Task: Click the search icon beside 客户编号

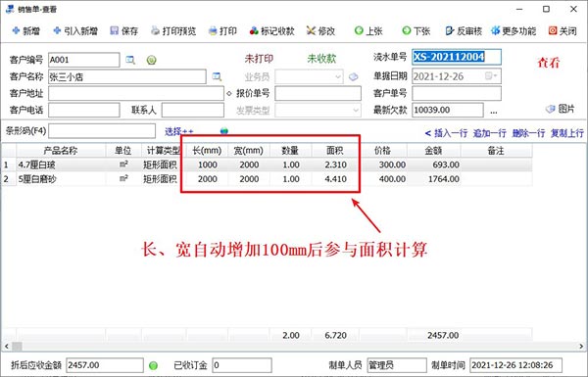Action: pos(130,60)
